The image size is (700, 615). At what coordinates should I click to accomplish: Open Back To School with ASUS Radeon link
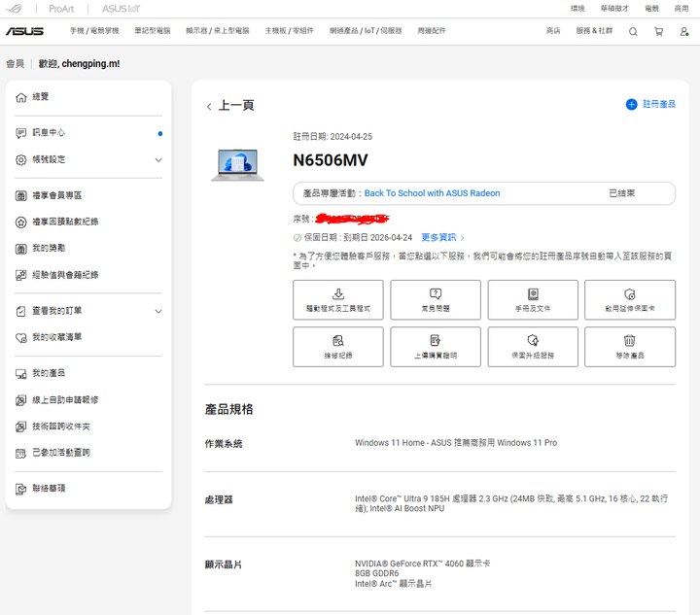pos(432,193)
